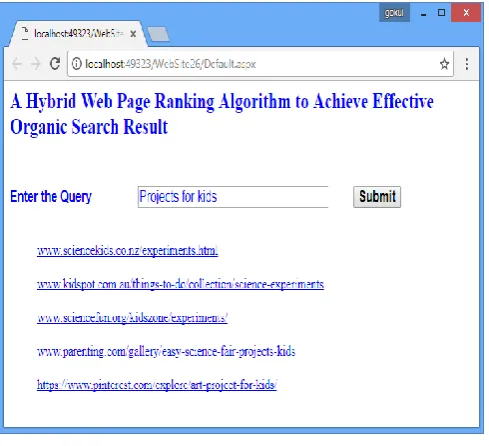
Task: Click the query input field
Action: [x=233, y=197]
